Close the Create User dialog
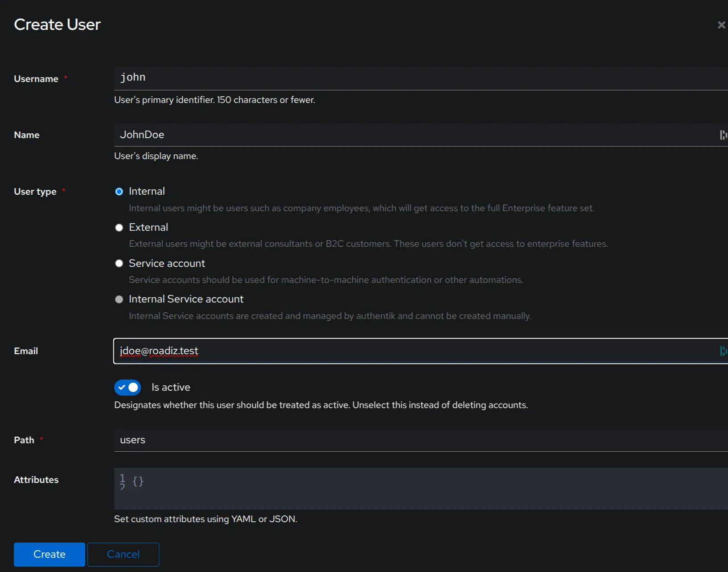The image size is (728, 572). point(721,25)
